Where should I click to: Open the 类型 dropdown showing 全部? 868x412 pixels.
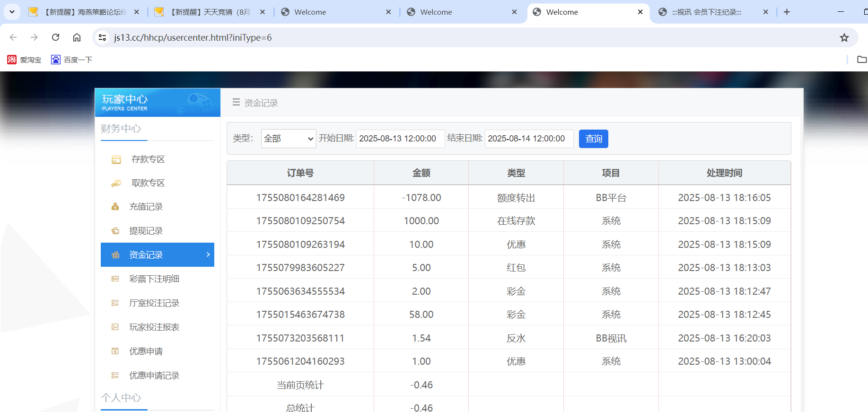(288, 139)
